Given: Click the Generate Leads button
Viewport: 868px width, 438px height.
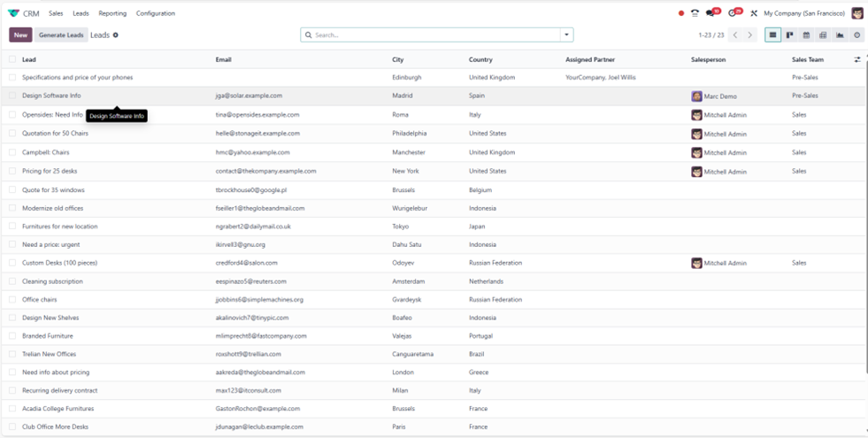Looking at the screenshot, I should 61,35.
